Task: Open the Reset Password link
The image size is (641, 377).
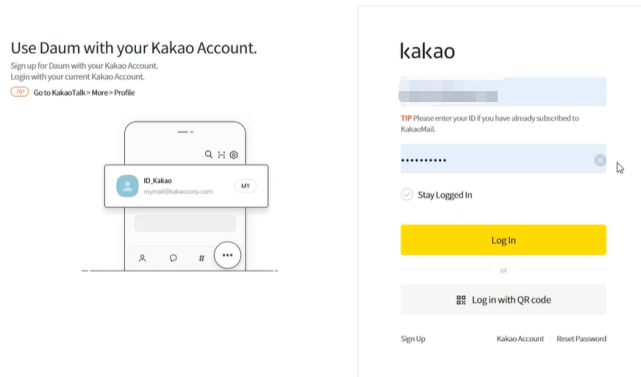Action: pos(581,339)
